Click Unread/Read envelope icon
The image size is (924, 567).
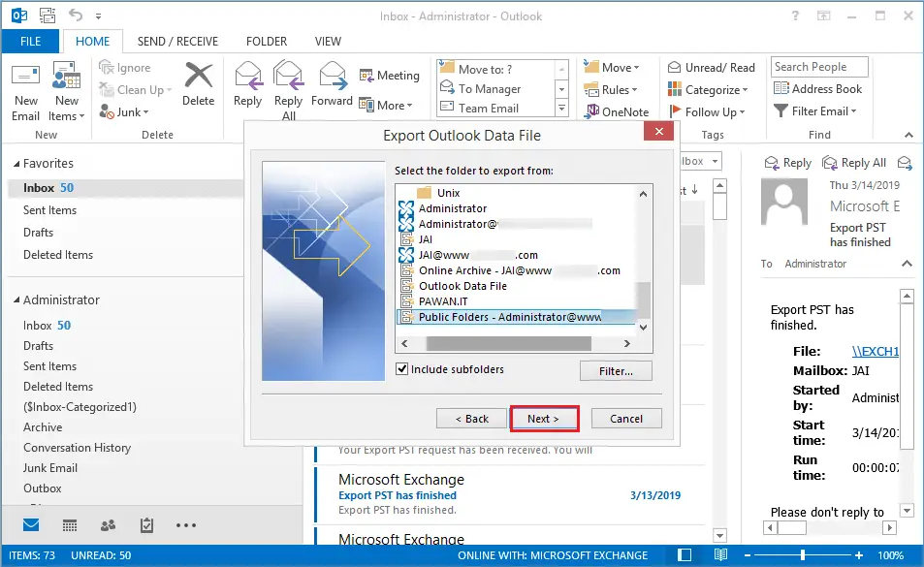674,68
